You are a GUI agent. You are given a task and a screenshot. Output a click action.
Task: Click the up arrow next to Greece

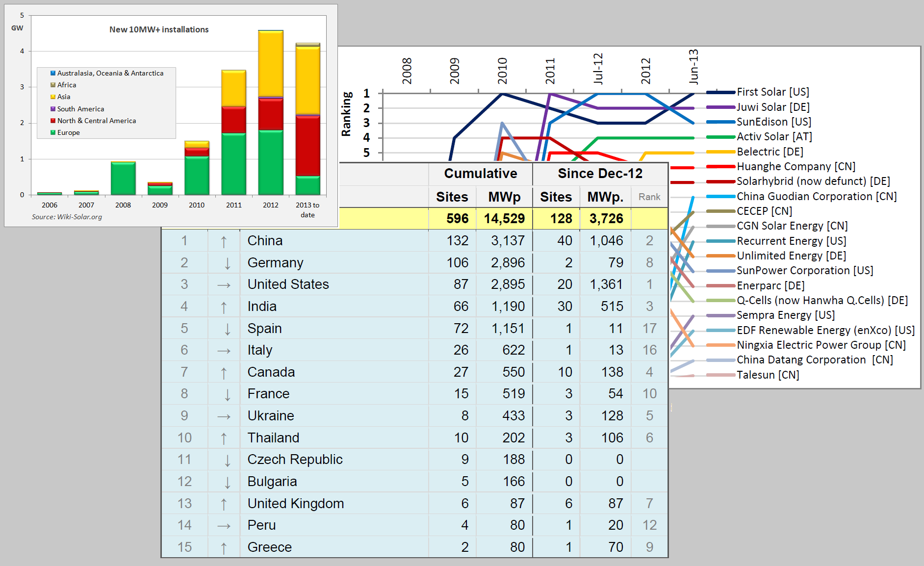point(224,547)
